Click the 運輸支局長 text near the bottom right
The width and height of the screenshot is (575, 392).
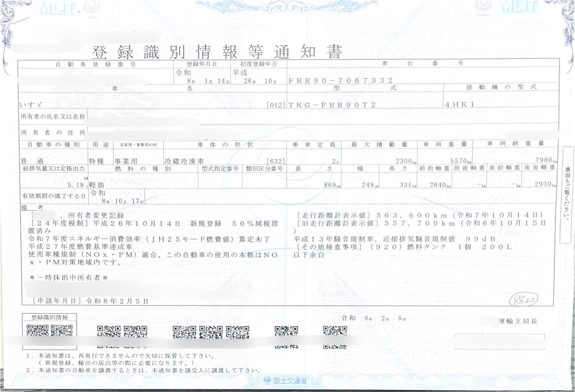point(518,321)
